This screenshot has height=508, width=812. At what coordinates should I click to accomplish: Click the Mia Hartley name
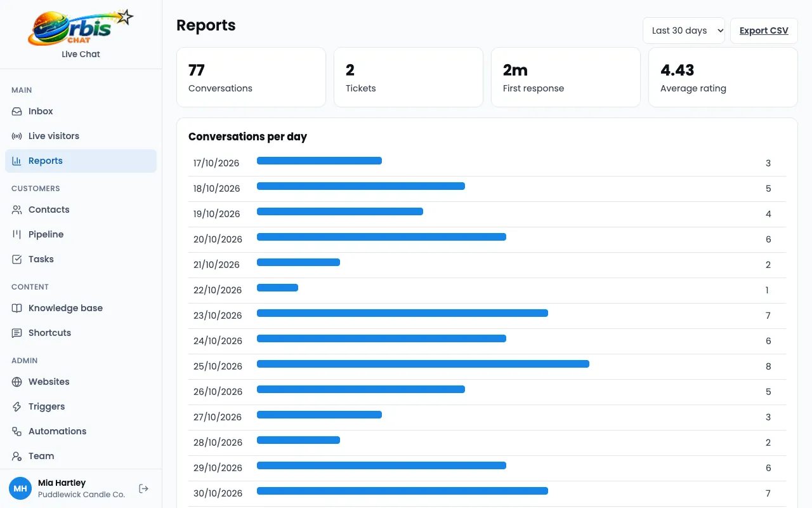click(62, 483)
